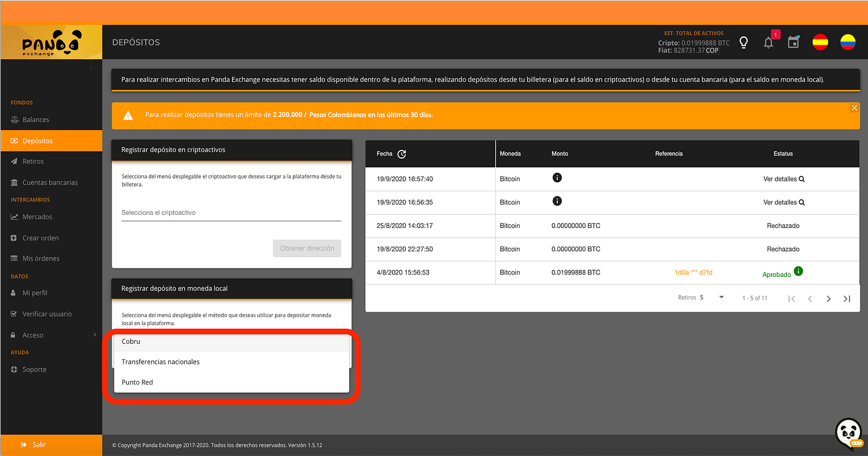The height and width of the screenshot is (456, 868).
Task: Click the Fiat balance 828731.37 COP
Action: pos(688,50)
